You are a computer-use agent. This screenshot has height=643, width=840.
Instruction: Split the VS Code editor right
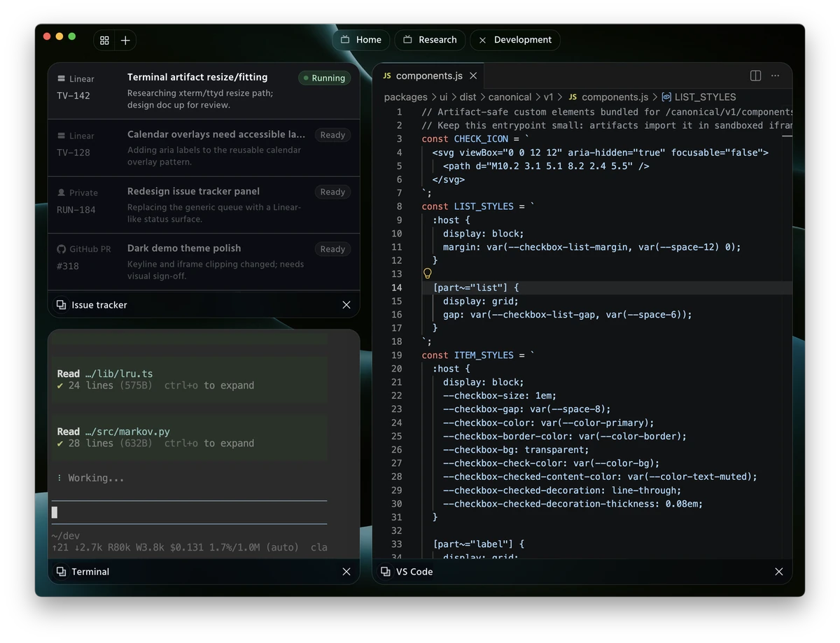point(756,76)
